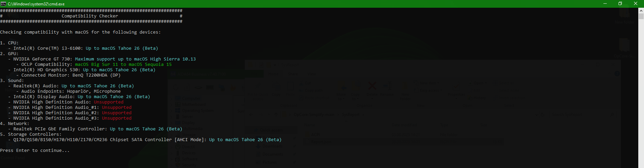
Task: Click 'Intel(R) Display Audio' device name
Action: 44,96
